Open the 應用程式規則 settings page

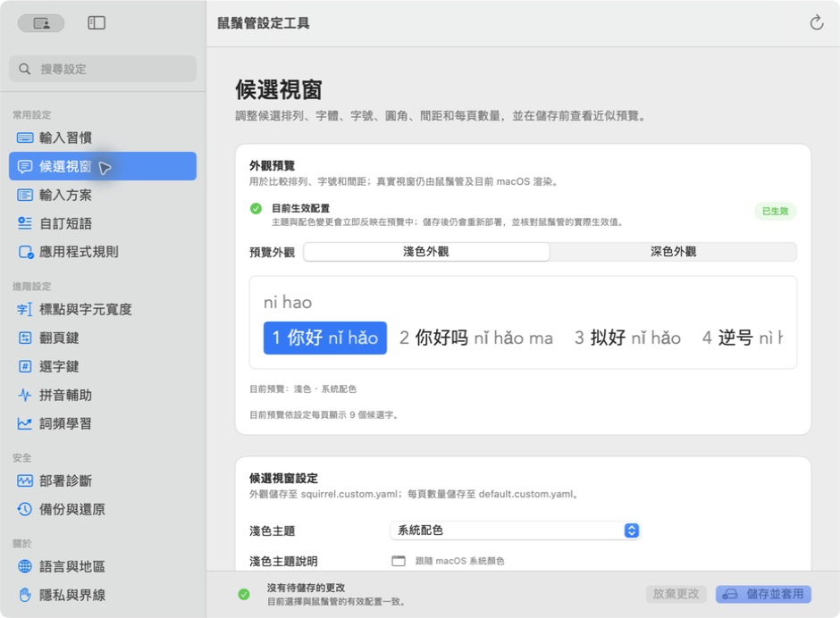(103, 252)
